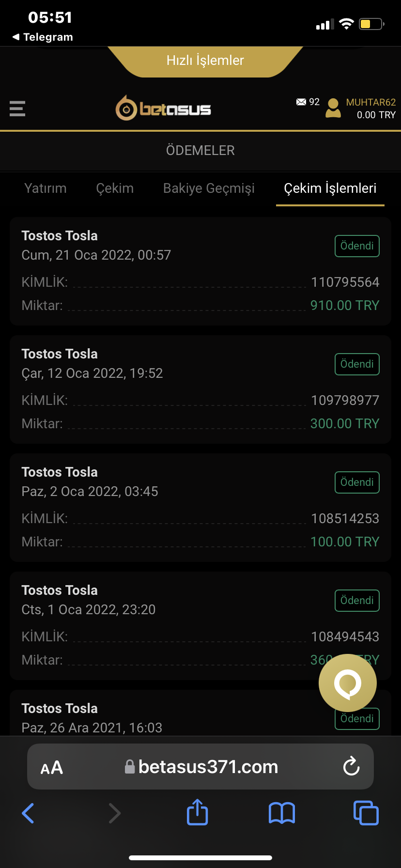
Task: Switch to the Çekim tab
Action: [115, 188]
